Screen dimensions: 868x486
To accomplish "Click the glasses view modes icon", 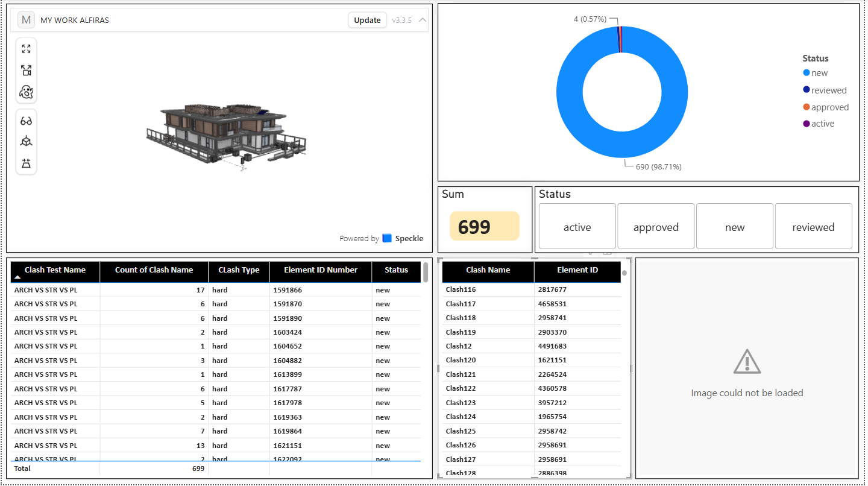I will pyautogui.click(x=26, y=121).
